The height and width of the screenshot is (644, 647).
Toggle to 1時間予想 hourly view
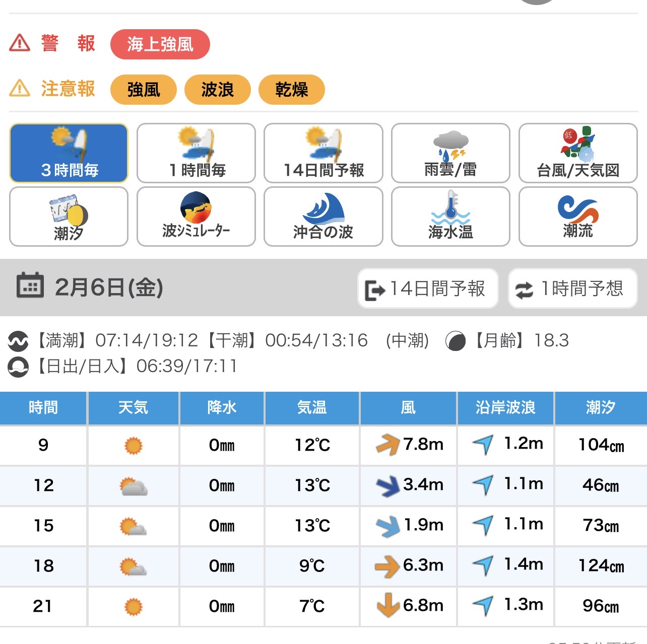pyautogui.click(x=572, y=289)
